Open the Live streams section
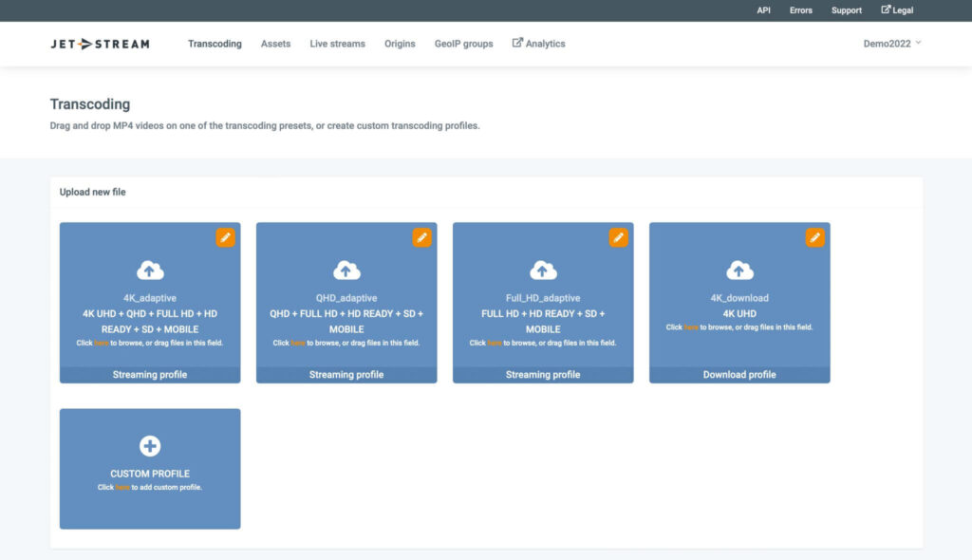 tap(337, 44)
